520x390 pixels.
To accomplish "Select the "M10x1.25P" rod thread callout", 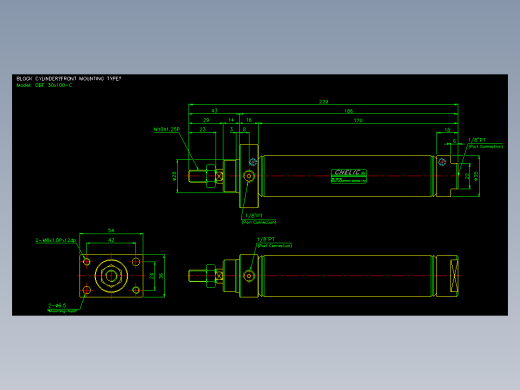I will [x=167, y=129].
